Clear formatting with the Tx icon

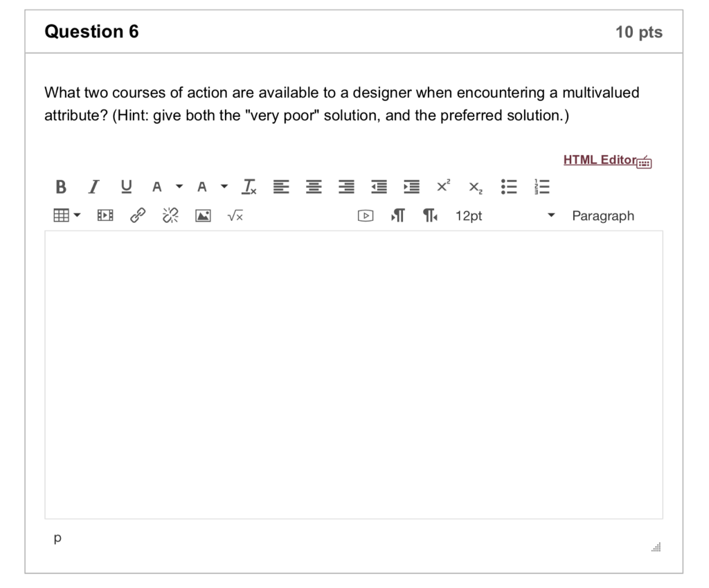point(248,186)
